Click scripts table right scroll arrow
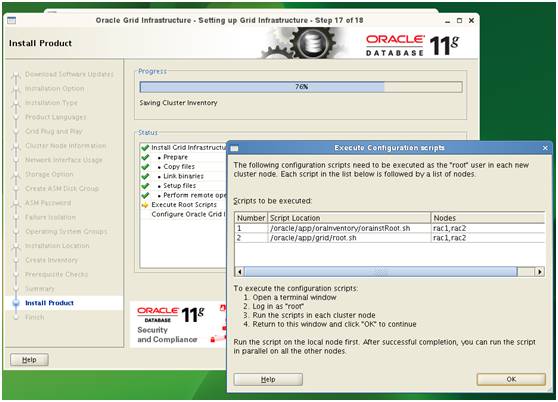558x402 pixels. point(540,272)
